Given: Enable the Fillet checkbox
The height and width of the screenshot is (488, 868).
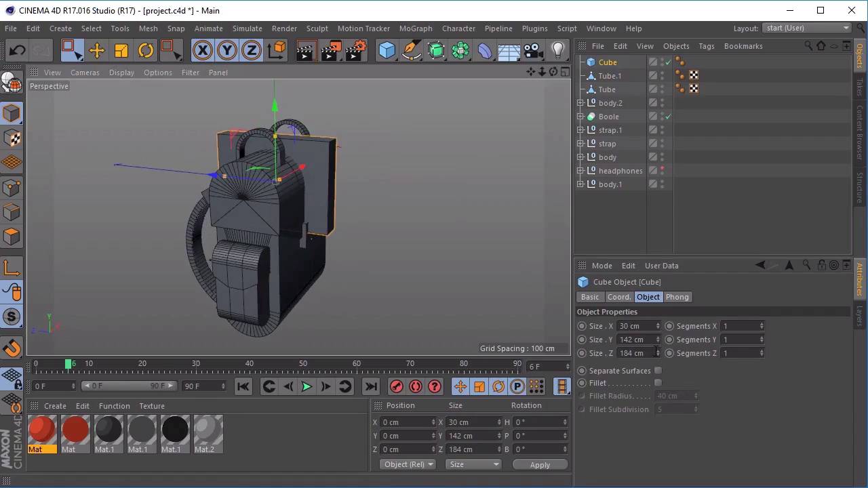Looking at the screenshot, I should 658,383.
